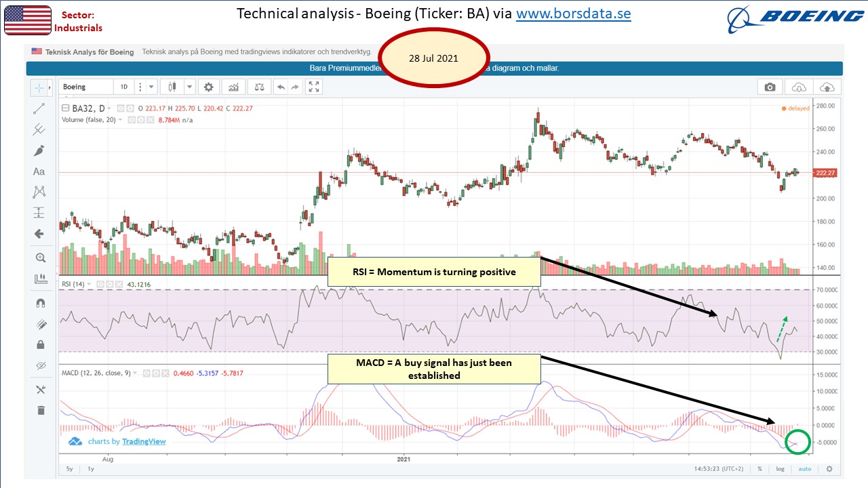
Task: Select the prediction and measurement tool
Action: (39, 213)
